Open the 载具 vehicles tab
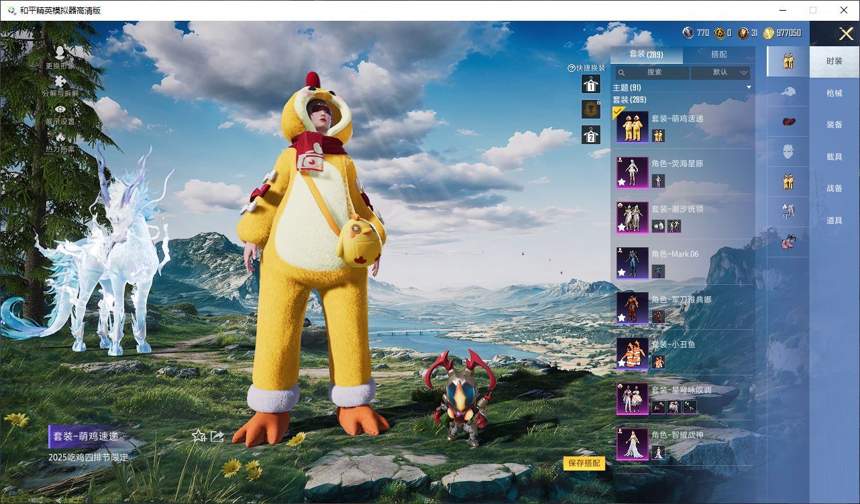The image size is (860, 504). pyautogui.click(x=834, y=157)
